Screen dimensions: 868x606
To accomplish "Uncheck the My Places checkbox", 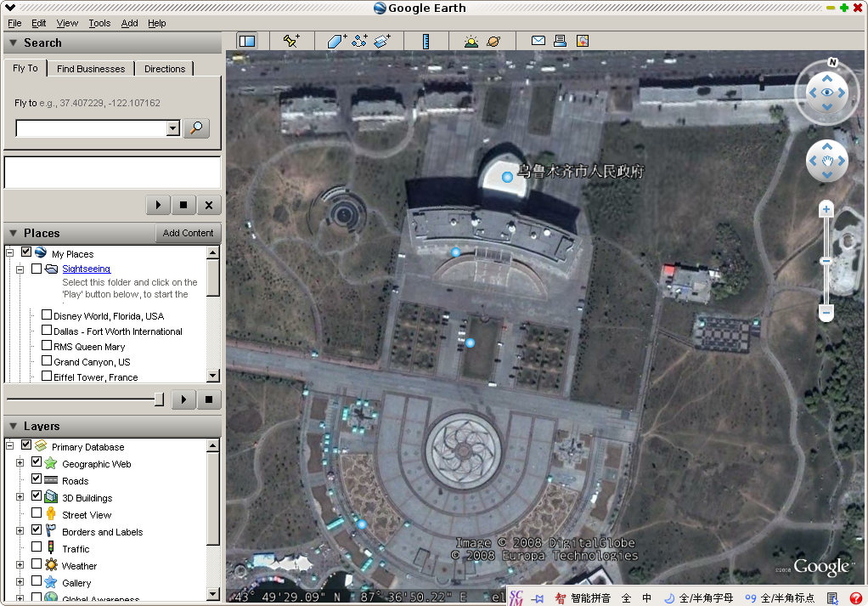I will tap(26, 252).
